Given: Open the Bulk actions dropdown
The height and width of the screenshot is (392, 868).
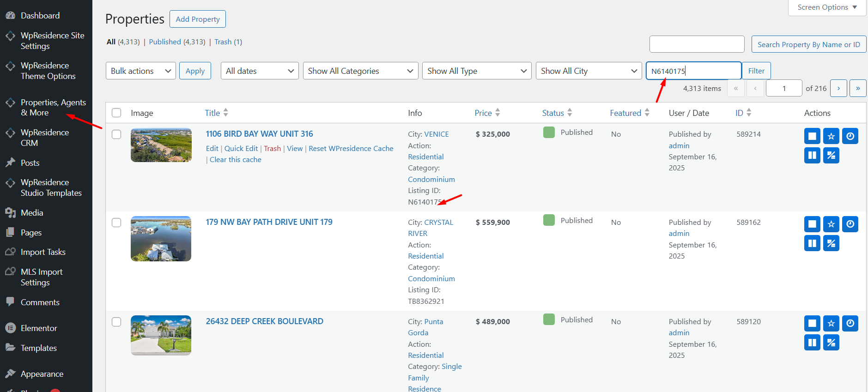Looking at the screenshot, I should pos(140,71).
